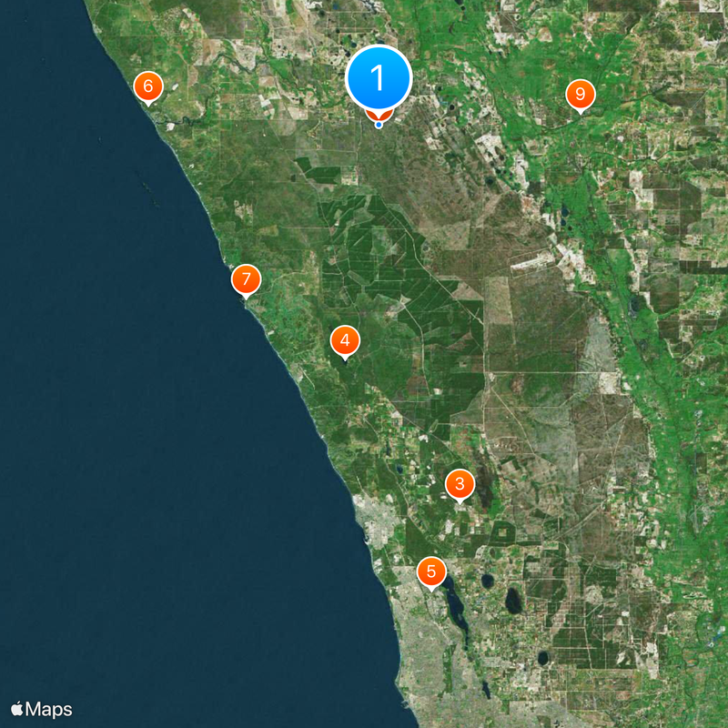The width and height of the screenshot is (728, 728).
Task: Click the open ocean area of the map
Action: pos(139,418)
